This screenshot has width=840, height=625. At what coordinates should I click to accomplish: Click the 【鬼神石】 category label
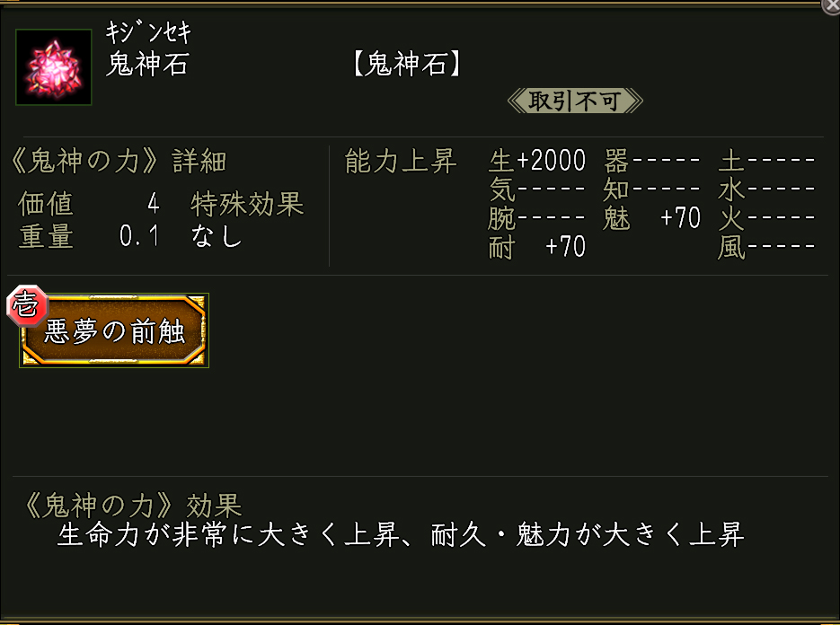tap(405, 66)
